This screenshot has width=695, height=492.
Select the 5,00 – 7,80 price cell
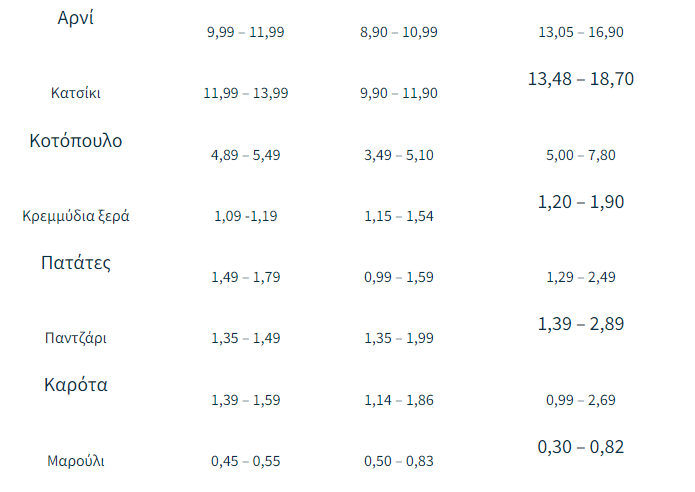point(581,155)
